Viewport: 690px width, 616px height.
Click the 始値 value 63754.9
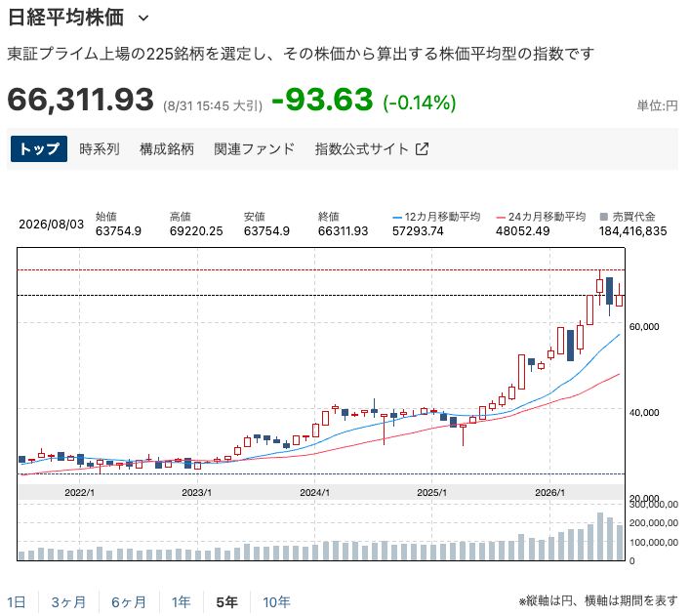tap(118, 231)
